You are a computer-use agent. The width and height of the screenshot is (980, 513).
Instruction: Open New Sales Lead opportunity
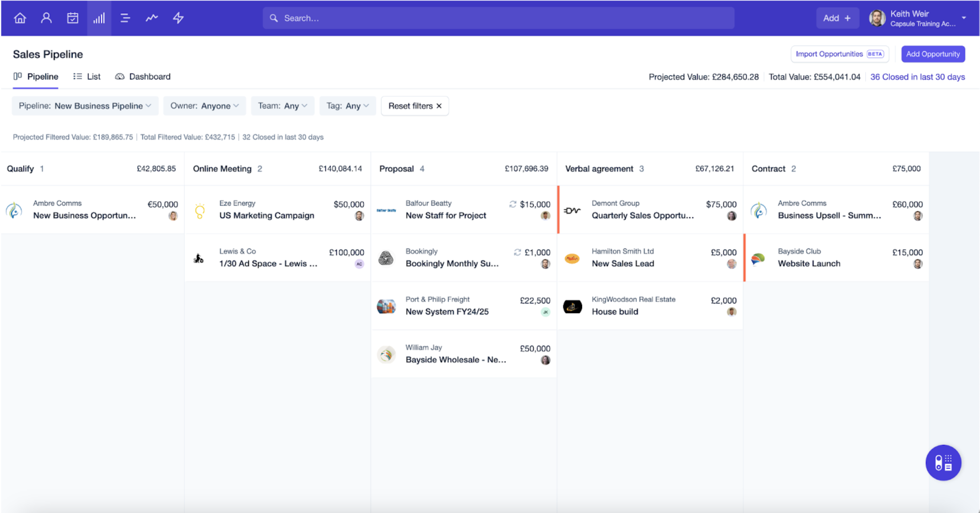pos(650,258)
